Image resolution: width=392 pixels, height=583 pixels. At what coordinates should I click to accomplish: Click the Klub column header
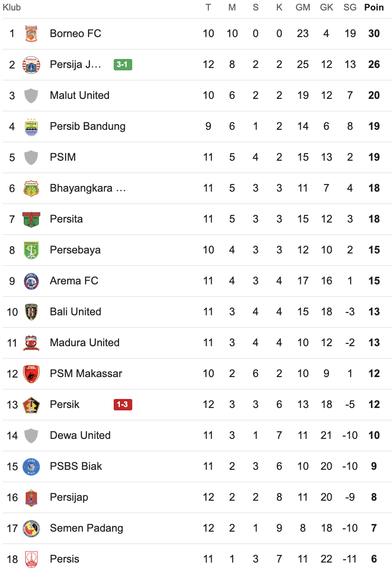pyautogui.click(x=12, y=8)
